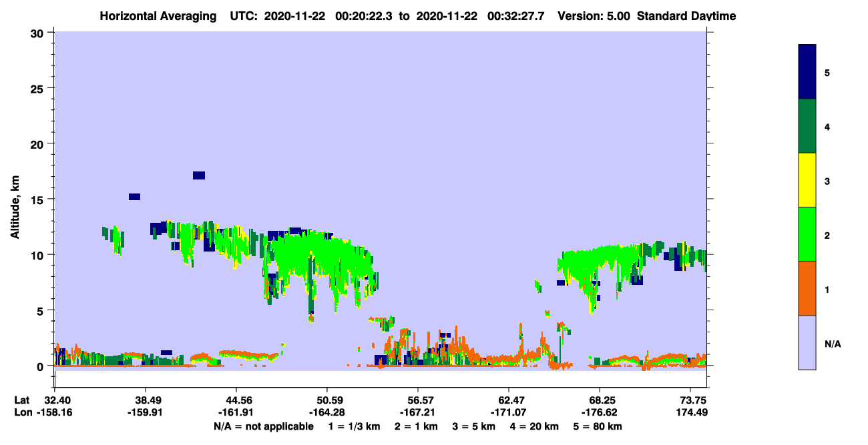Click the longitude value -167.21
Image resolution: width=868 pixels, height=445 pixels.
coord(418,412)
